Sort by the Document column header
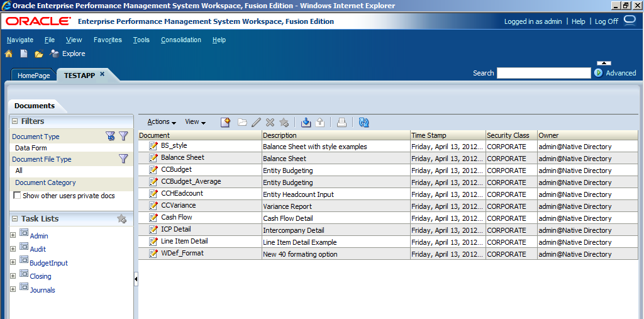The image size is (644, 319). [200, 135]
